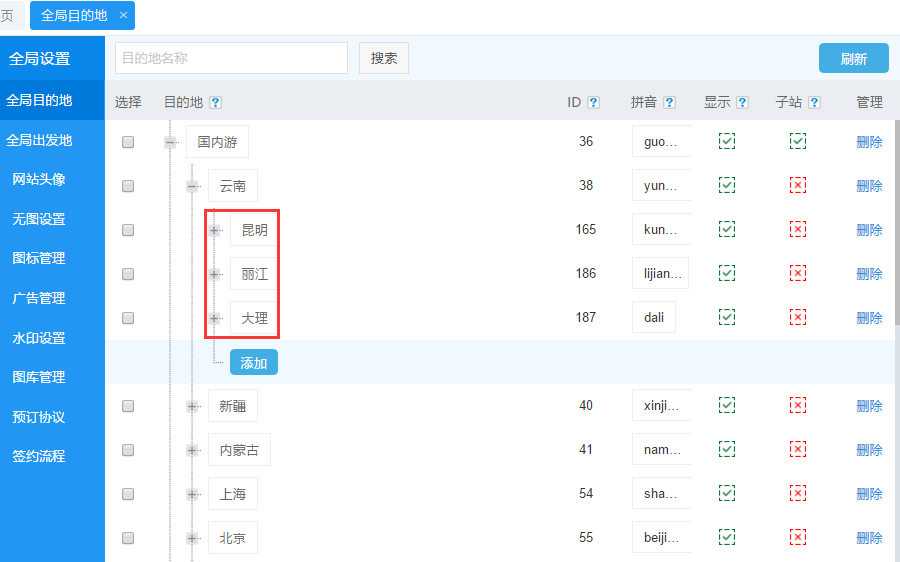Toggle the green 显示 check icon for 昆明
900x562 pixels.
(x=727, y=230)
